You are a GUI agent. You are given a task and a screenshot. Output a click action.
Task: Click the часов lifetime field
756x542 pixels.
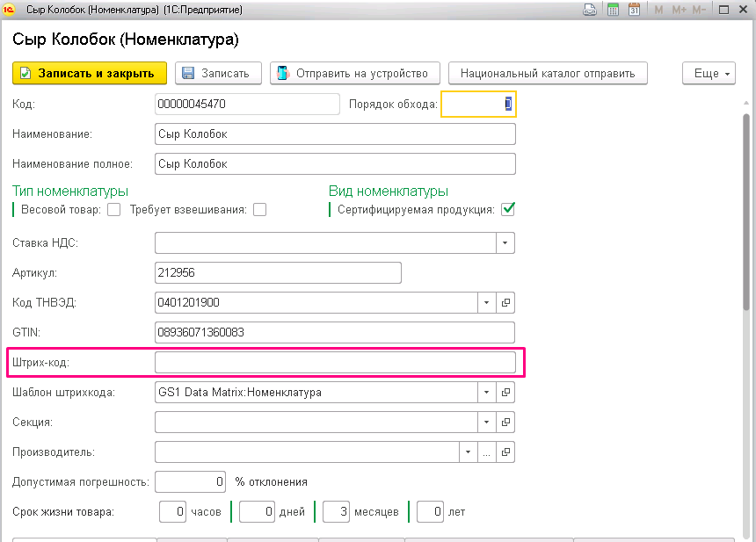pos(172,511)
